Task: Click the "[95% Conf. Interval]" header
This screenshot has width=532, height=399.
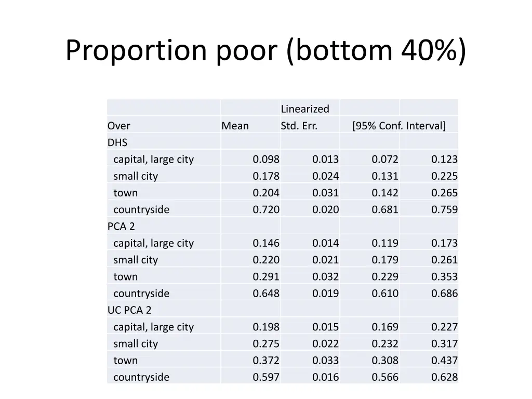Action: point(398,126)
